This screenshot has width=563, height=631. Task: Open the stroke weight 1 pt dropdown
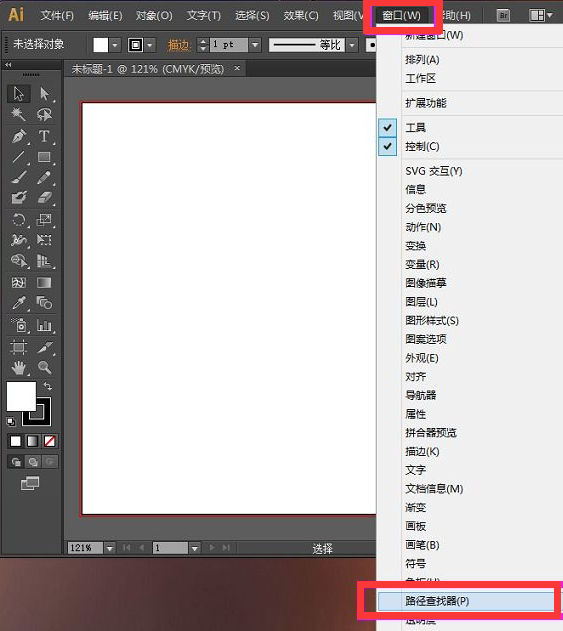coord(255,45)
